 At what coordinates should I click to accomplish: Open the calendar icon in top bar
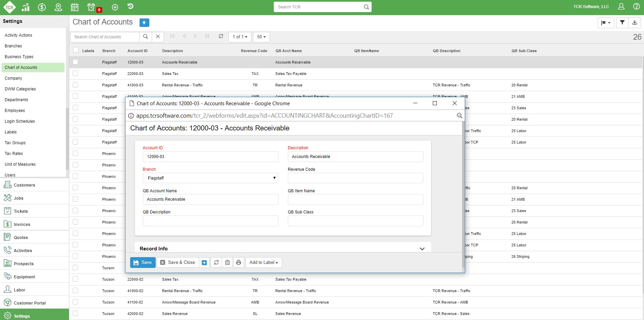tap(75, 7)
